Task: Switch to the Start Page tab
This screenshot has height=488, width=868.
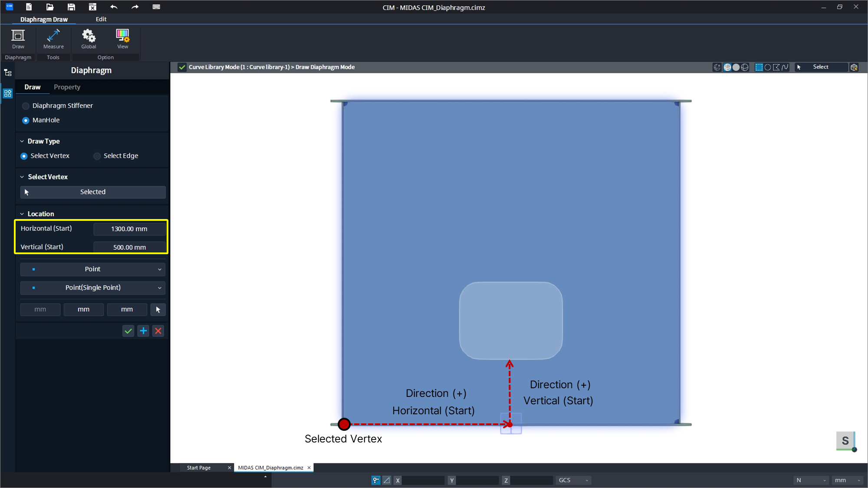Action: coord(199,468)
